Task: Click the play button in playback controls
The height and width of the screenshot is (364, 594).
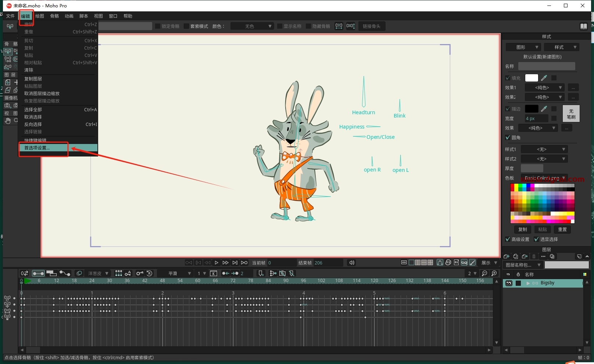Action: point(217,263)
